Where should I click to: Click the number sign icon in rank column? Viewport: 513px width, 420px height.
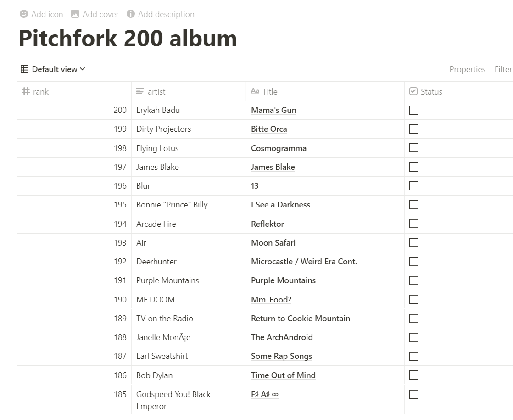[26, 91]
